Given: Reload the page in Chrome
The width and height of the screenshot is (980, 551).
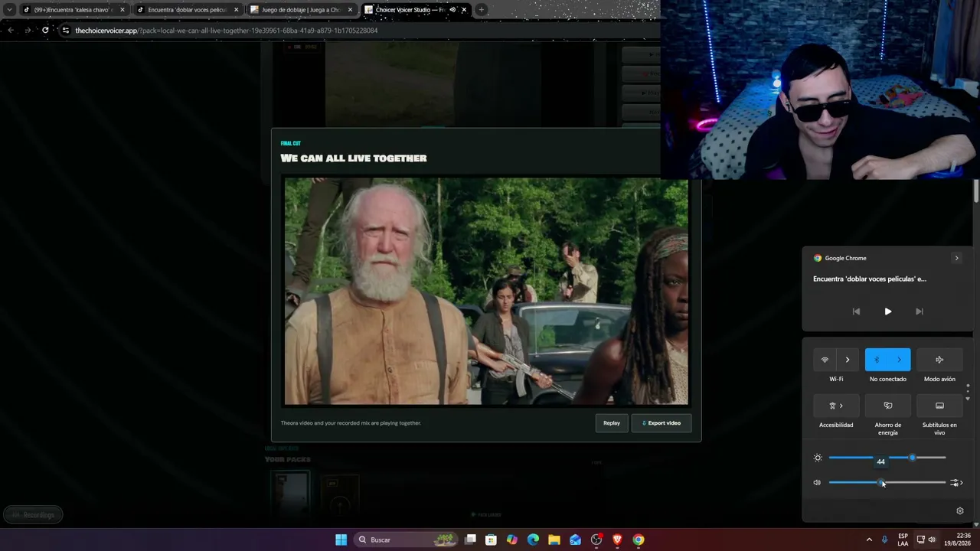Looking at the screenshot, I should [x=45, y=30].
